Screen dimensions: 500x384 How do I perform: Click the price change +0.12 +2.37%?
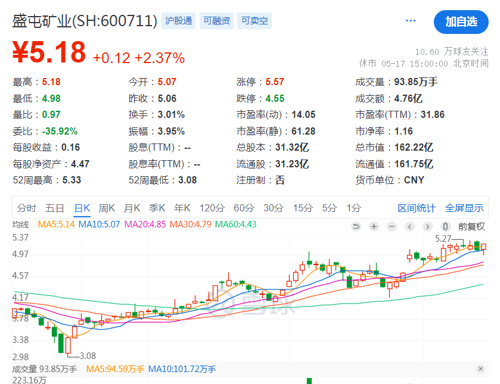click(139, 58)
